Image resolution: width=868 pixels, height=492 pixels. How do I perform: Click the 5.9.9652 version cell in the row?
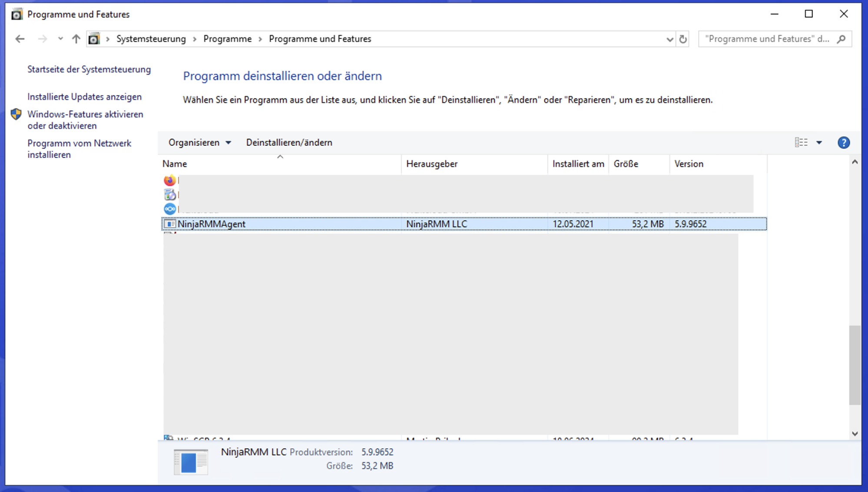(x=690, y=224)
